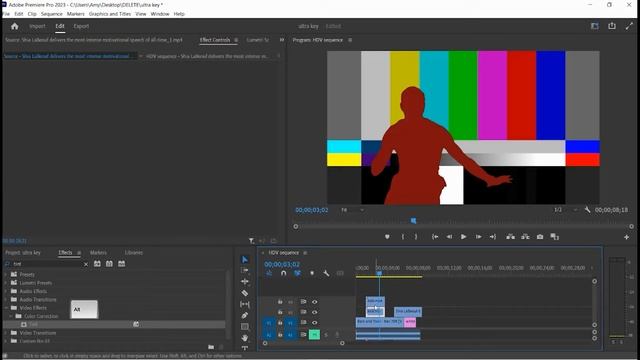The height and width of the screenshot is (360, 640).
Task: Filter effects by 32-bit Color icon
Action: pyautogui.click(x=109, y=264)
